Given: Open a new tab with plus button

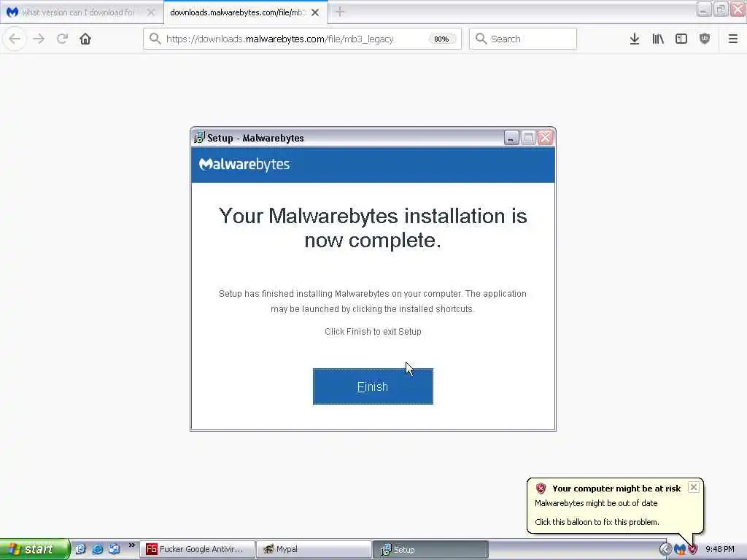Looking at the screenshot, I should [340, 12].
